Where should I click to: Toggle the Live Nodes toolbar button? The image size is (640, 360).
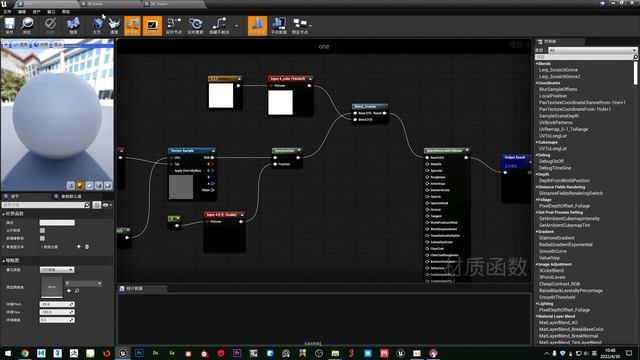click(x=174, y=25)
